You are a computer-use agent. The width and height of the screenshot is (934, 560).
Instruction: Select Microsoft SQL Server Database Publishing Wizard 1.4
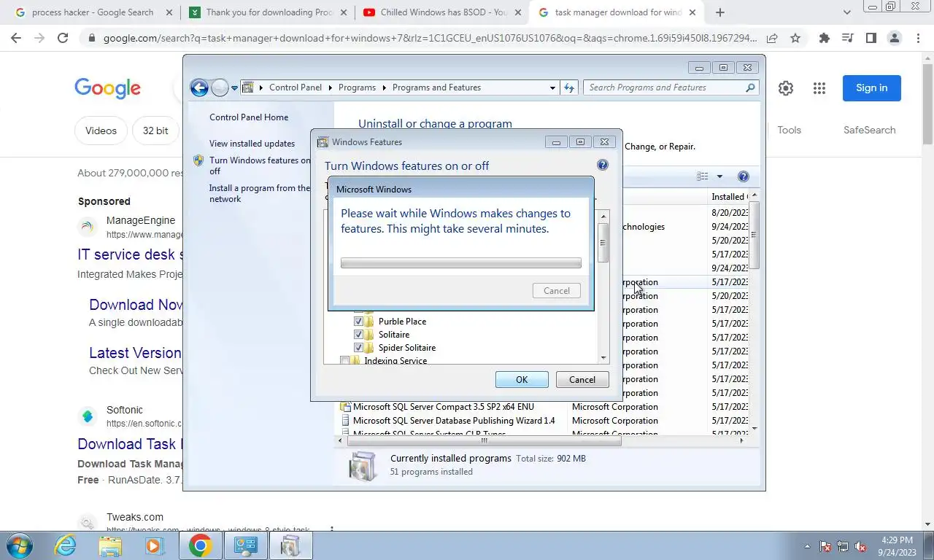(454, 421)
